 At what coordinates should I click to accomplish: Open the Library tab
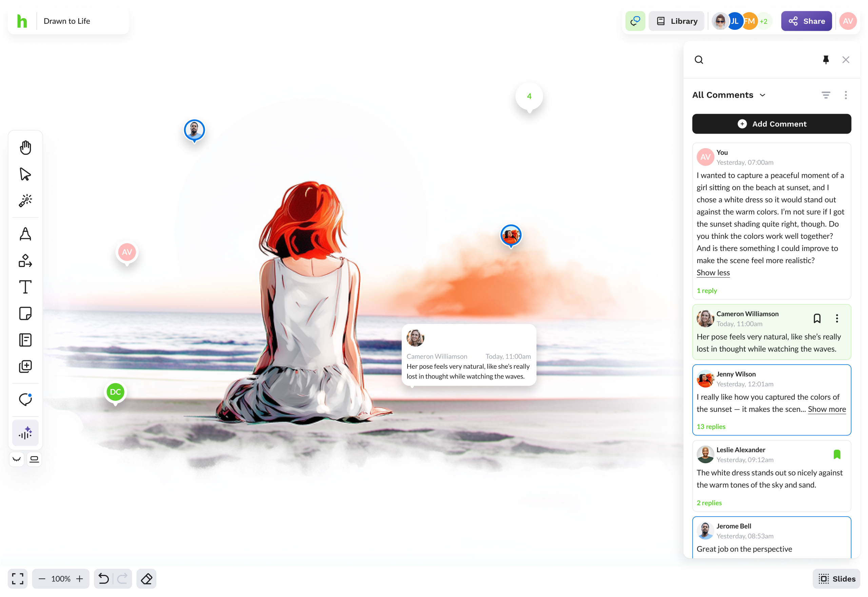coord(676,21)
